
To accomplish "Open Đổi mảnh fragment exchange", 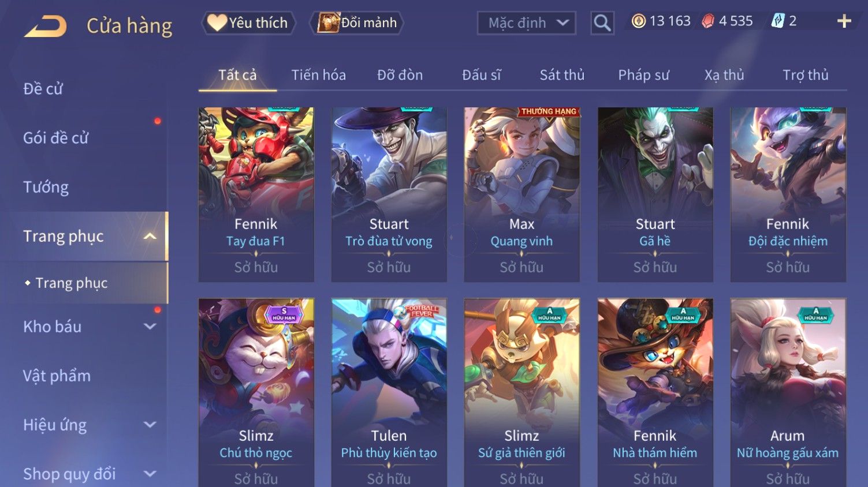I will [x=356, y=23].
